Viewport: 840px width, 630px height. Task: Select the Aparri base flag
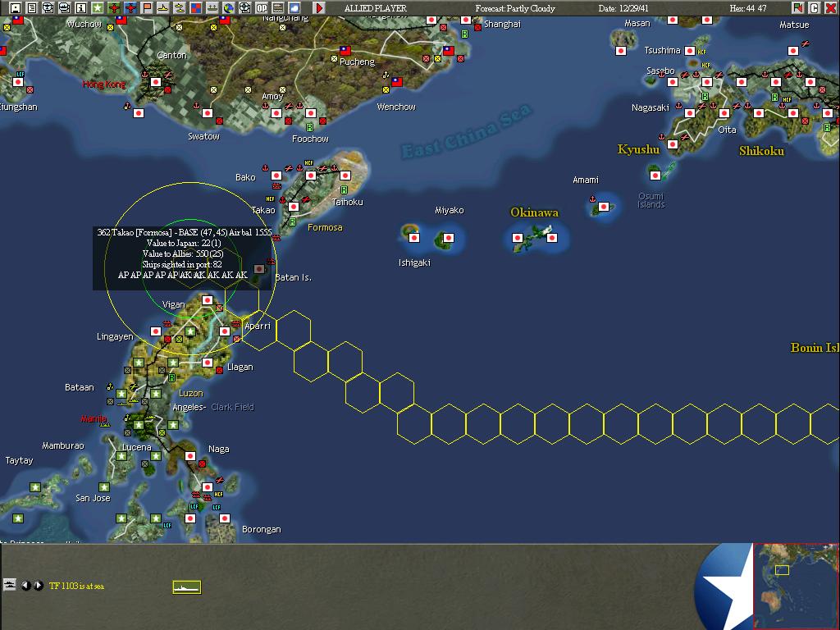[225, 331]
